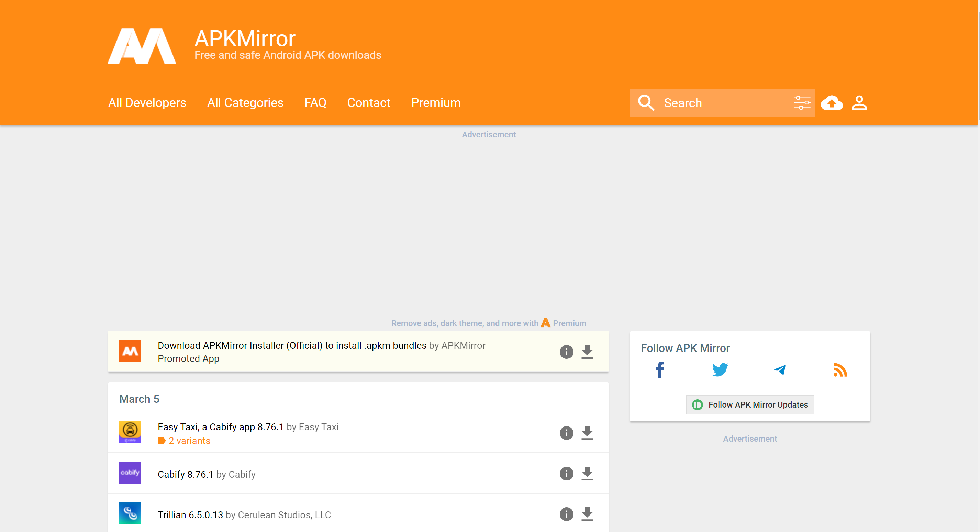Expand the 2 variants for Easy Taxi
The width and height of the screenshot is (980, 532).
189,440
